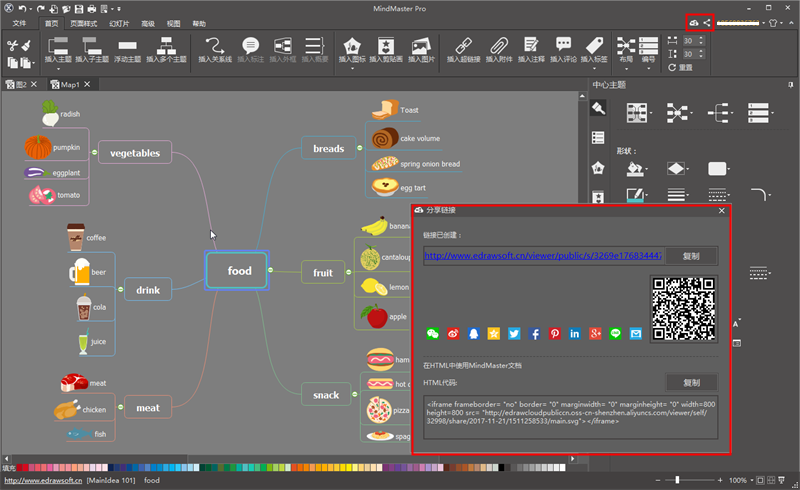Image resolution: width=800 pixels, height=490 pixels.
Task: Click inside the HTML iframe code text box
Action: click(570, 417)
